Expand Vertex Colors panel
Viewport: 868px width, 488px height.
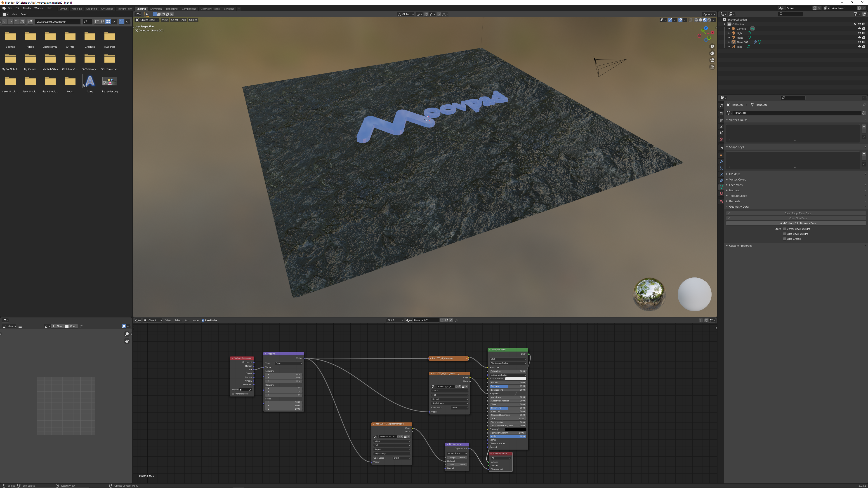[x=737, y=180]
